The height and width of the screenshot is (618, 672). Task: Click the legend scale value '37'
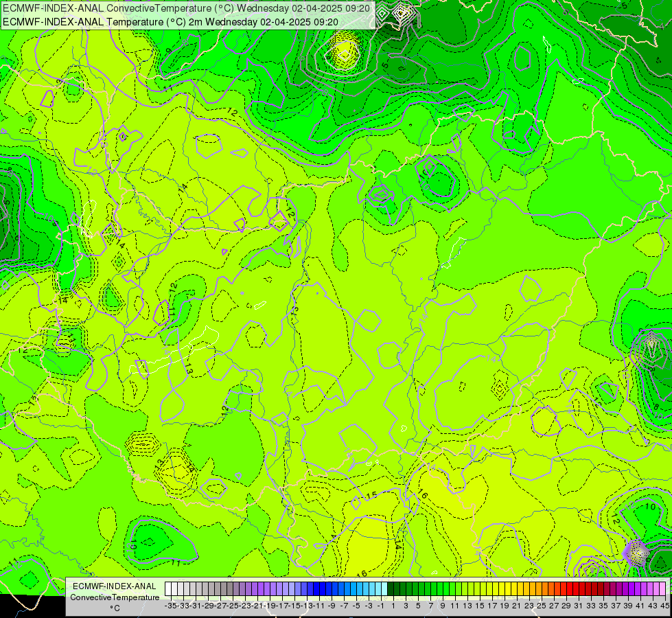point(616,606)
